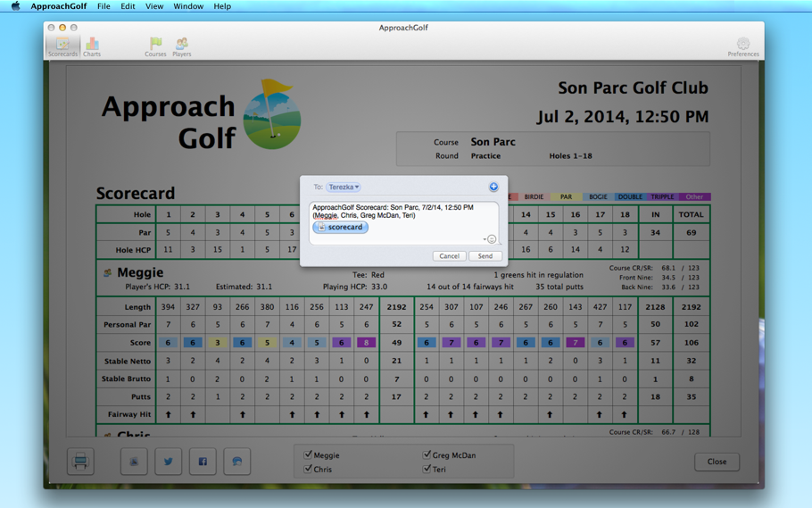The height and width of the screenshot is (508, 812).
Task: Open the Charts toolbar section
Action: pos(92,46)
